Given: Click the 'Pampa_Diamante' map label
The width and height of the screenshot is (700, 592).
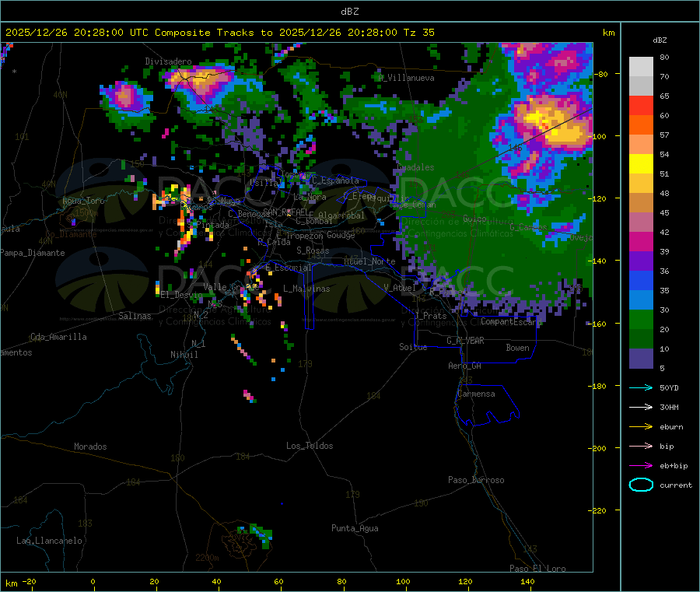Looking at the screenshot, I should pyautogui.click(x=32, y=253).
